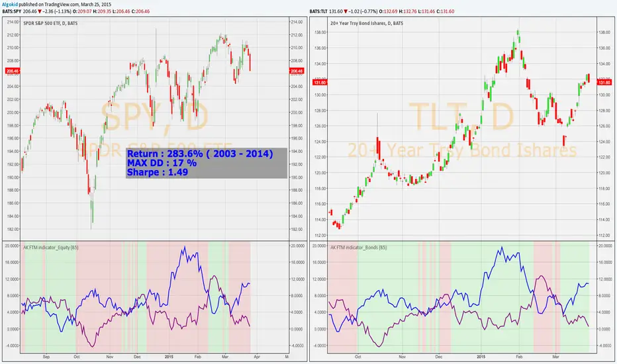Click the TLT change value −1.02 (−0.77%)
Image resolution: width=617 pixels, height=364 pixels.
[x=364, y=11]
